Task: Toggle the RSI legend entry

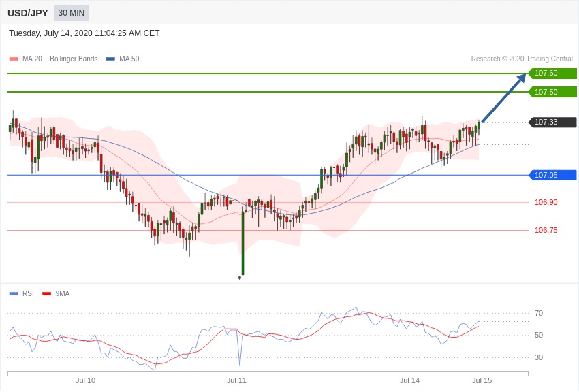Action: point(27,294)
